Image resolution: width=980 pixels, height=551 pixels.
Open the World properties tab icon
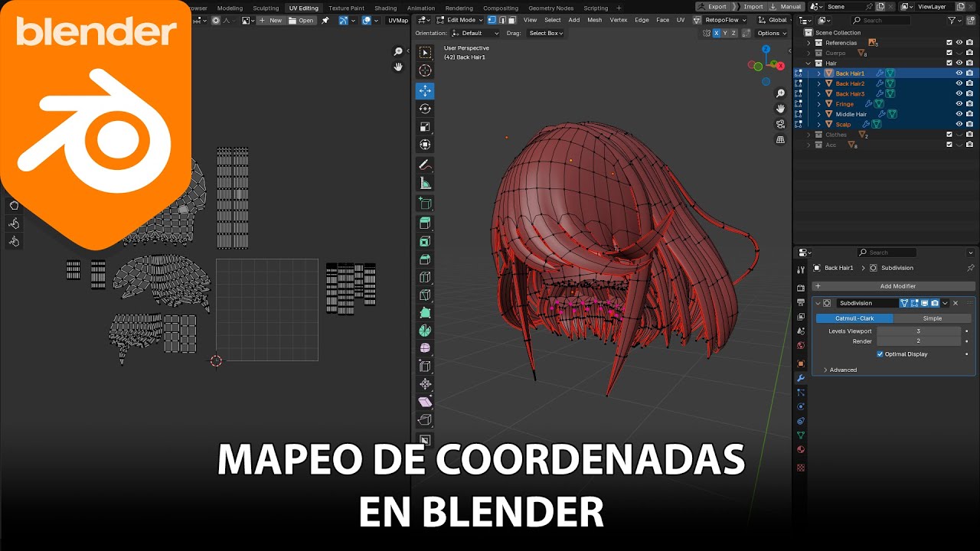pyautogui.click(x=801, y=345)
